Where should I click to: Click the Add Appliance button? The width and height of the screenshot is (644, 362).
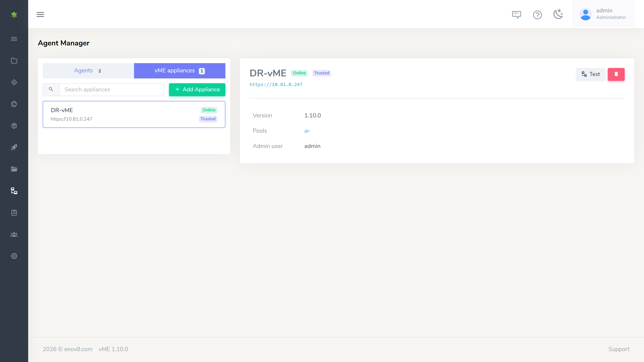point(197,89)
